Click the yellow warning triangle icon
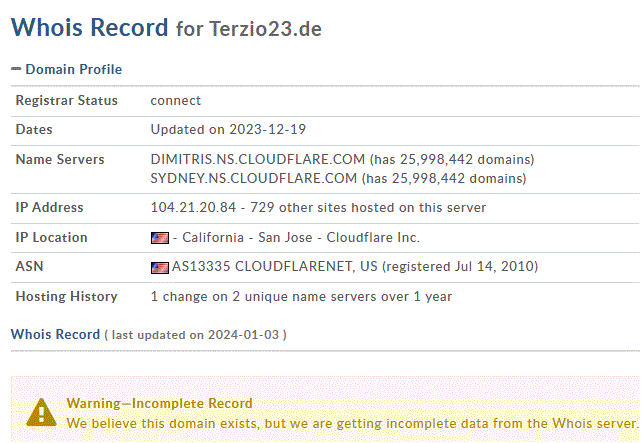This screenshot has width=641, height=443. tap(41, 412)
